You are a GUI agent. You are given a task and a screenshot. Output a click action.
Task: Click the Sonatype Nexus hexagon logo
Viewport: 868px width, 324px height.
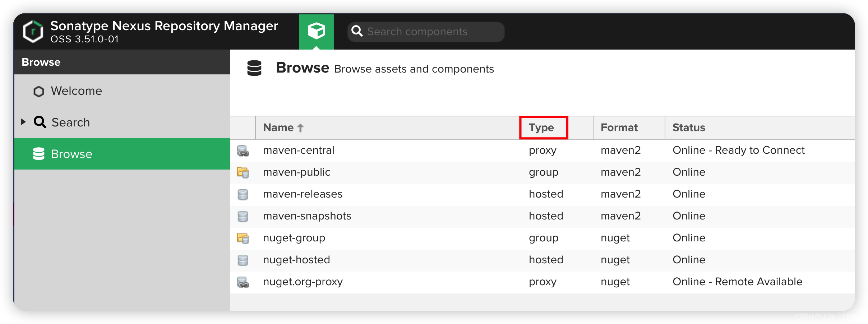click(33, 32)
